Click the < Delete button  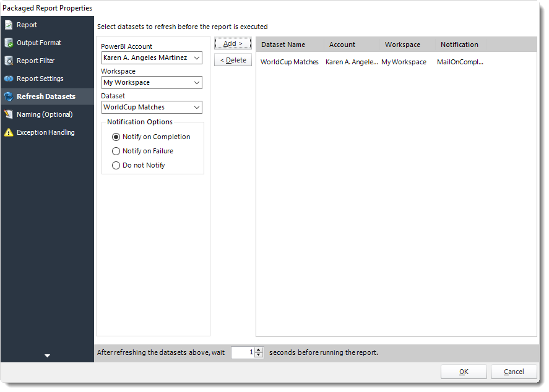[x=233, y=60]
